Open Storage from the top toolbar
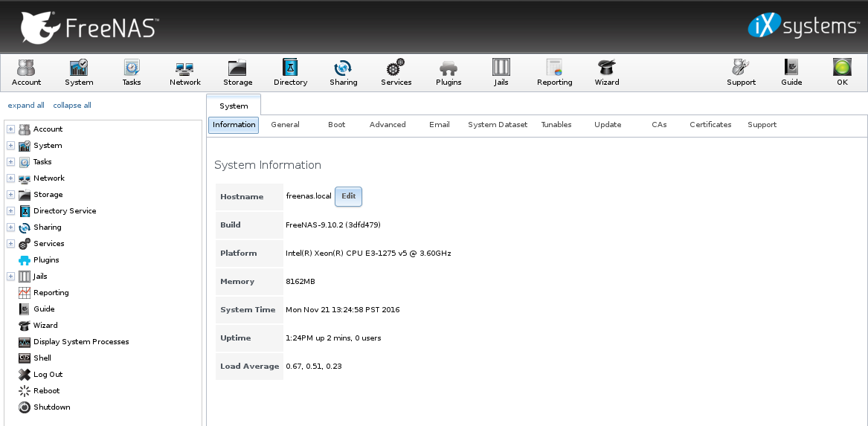 [x=237, y=72]
